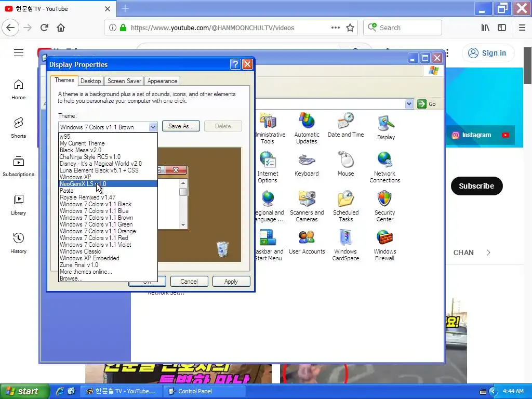Click Cancel in Display Properties

(189, 281)
